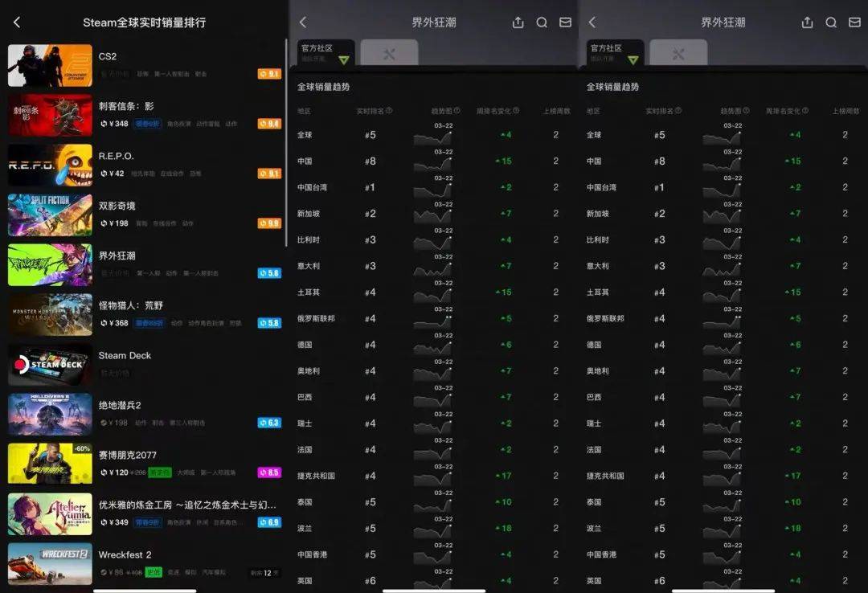Click 全球 #5 rank on middle screen
Viewport: 868px width, 593px height.
click(x=371, y=134)
